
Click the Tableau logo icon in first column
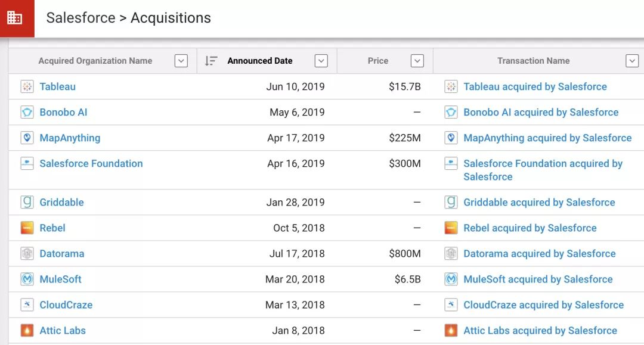pyautogui.click(x=27, y=86)
